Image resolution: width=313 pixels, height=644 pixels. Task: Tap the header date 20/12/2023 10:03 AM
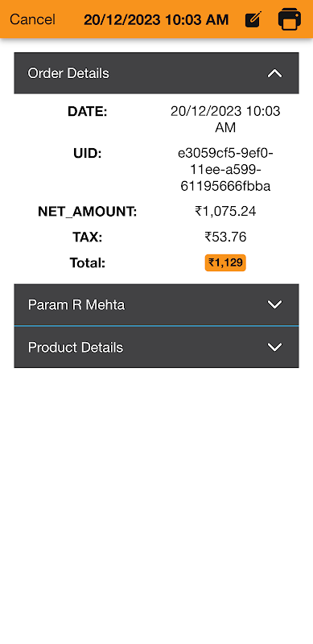(x=156, y=19)
